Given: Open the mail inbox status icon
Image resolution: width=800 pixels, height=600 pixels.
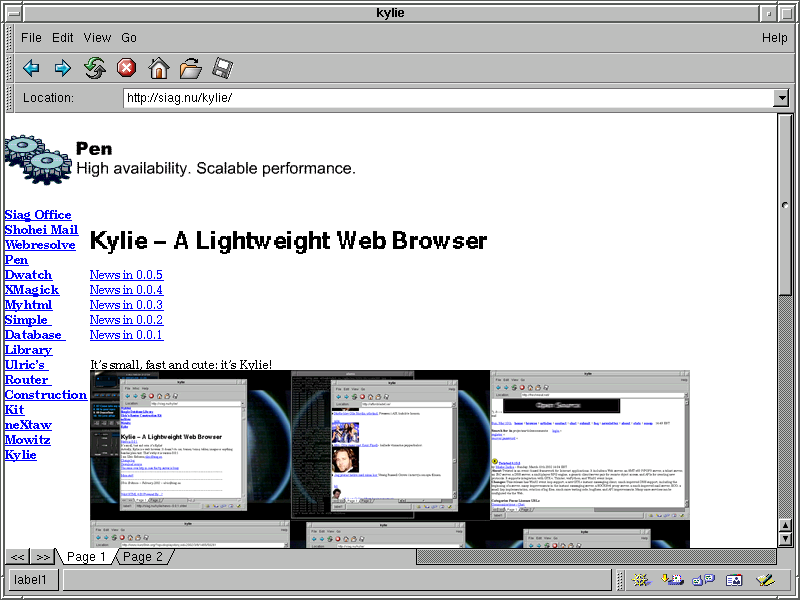Looking at the screenshot, I should pos(672,580).
